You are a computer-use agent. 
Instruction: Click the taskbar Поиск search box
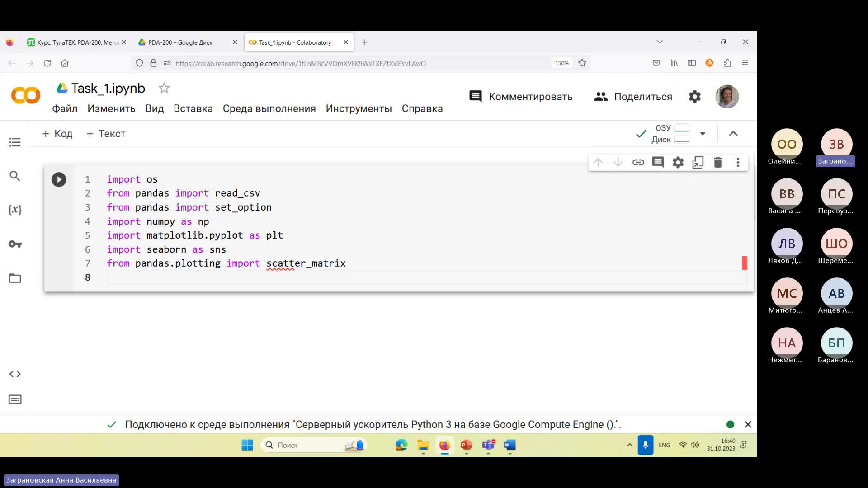pyautogui.click(x=314, y=445)
